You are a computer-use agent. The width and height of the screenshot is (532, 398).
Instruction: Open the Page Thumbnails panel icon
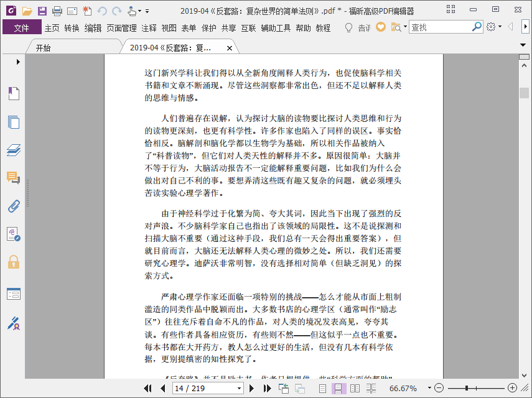[x=14, y=122]
